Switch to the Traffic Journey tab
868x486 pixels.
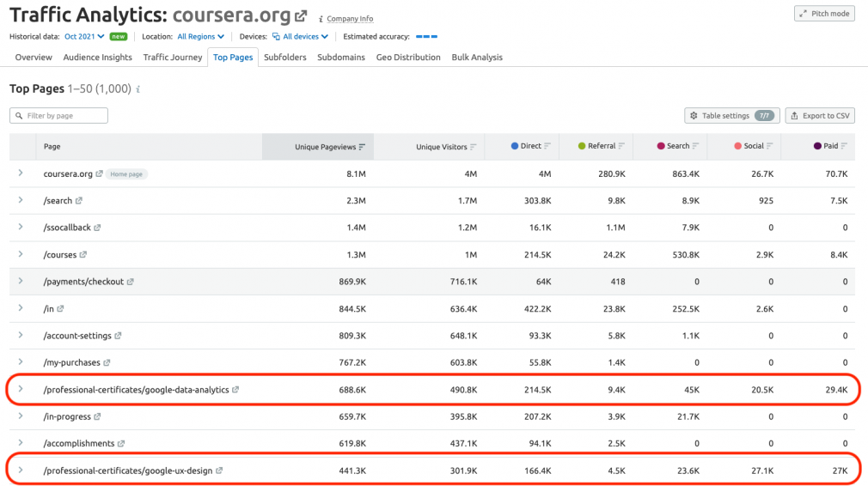click(173, 57)
